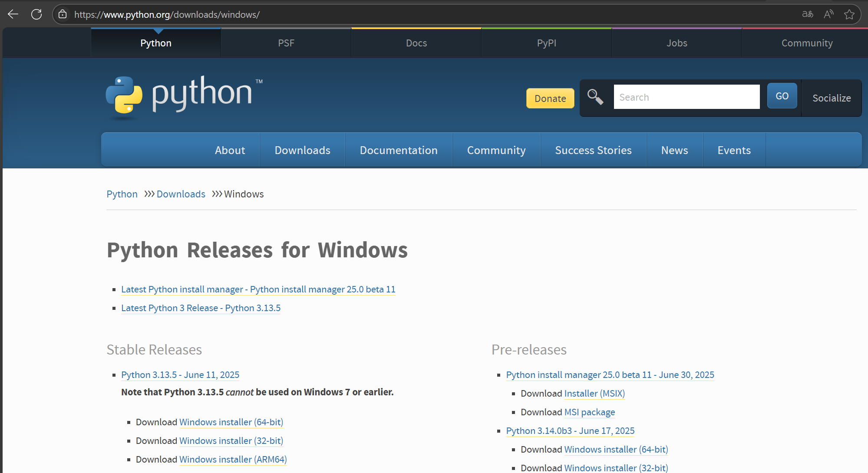868x473 pixels.
Task: Click the browser back arrow icon
Action: (x=13, y=14)
